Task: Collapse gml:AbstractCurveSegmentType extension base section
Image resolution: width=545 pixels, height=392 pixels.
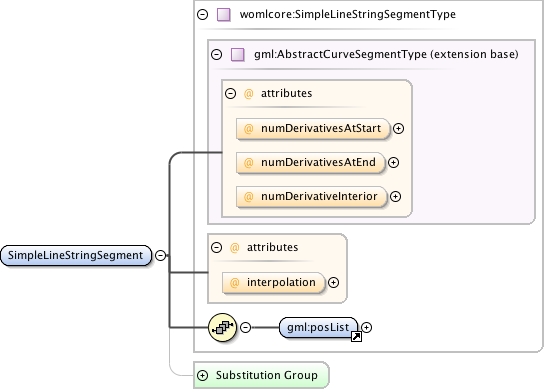Action: click(x=217, y=54)
